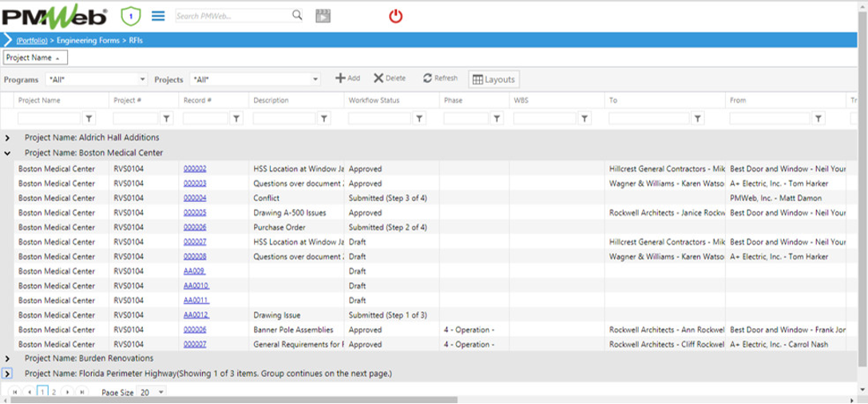Open record 000005 link
Screen dimensions: 868x404
click(195, 212)
